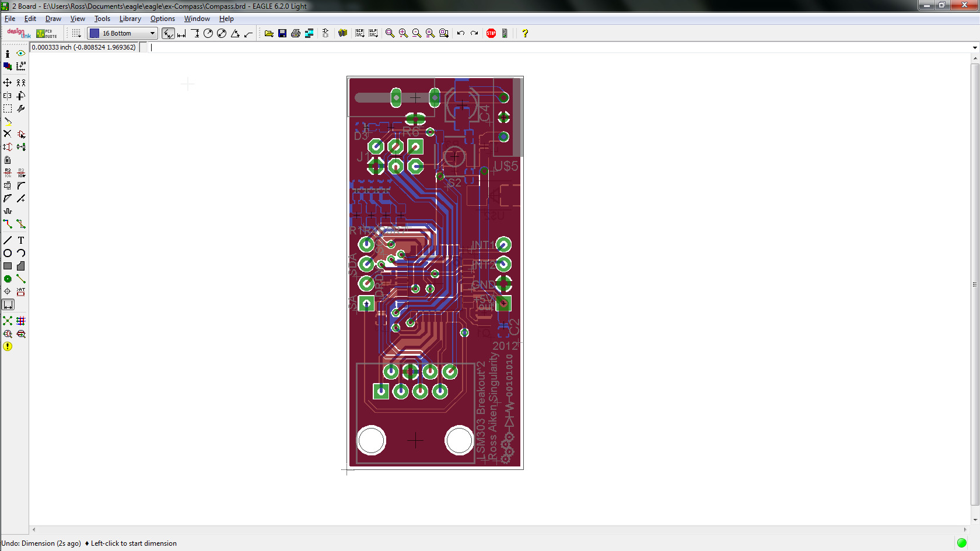Open the Show eye tool
The height and width of the screenshot is (551, 980).
pyautogui.click(x=21, y=54)
